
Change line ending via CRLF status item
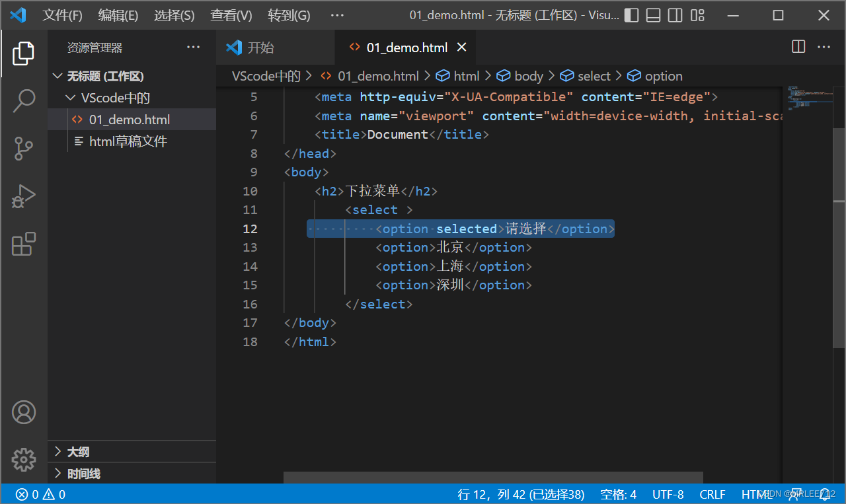[x=712, y=494]
